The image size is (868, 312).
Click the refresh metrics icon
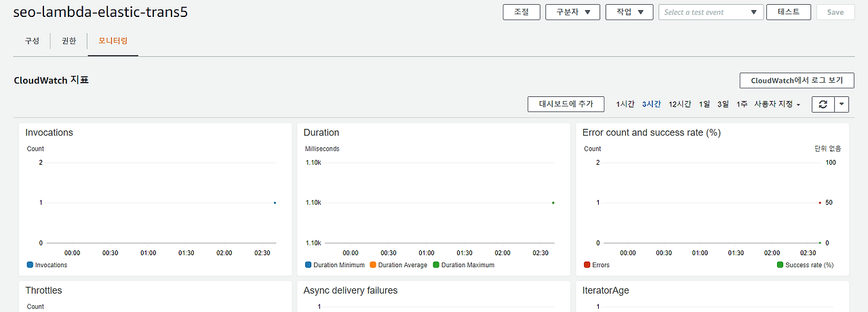[x=823, y=104]
